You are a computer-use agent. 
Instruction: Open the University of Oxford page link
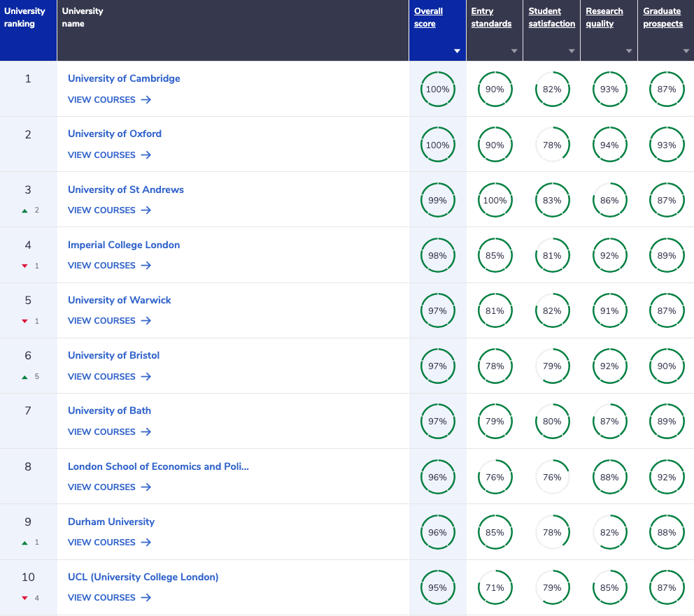pos(114,134)
